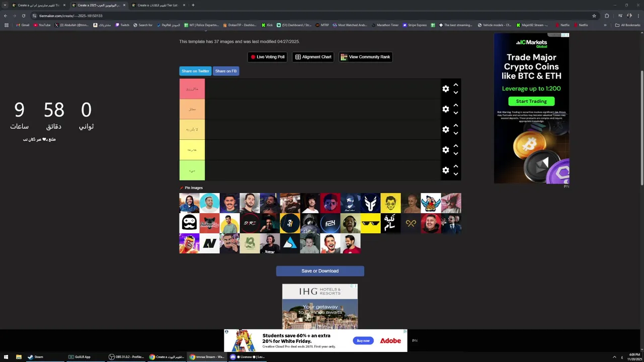Screen dimensions: 644x362
Task: Click Start Trading in IC Markets ad
Action: [531, 101]
